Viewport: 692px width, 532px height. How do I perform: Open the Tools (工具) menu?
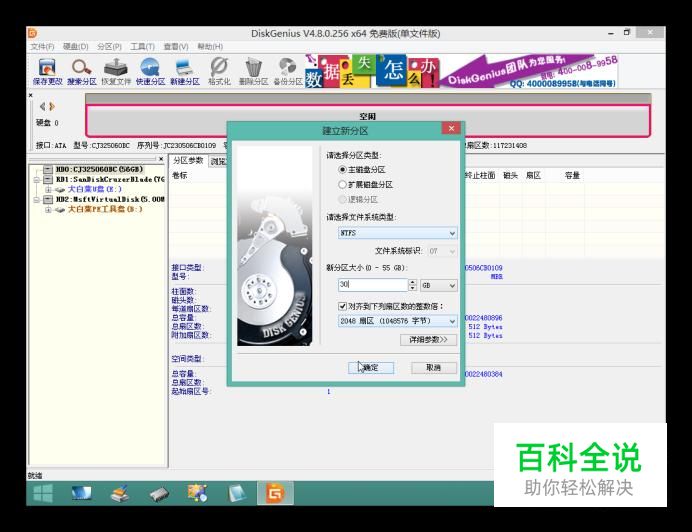click(142, 46)
